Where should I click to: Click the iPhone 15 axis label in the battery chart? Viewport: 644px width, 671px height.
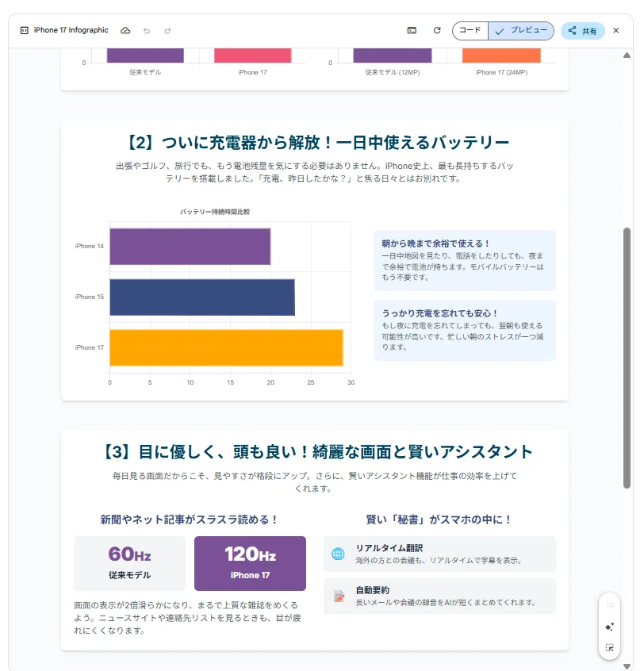point(90,297)
